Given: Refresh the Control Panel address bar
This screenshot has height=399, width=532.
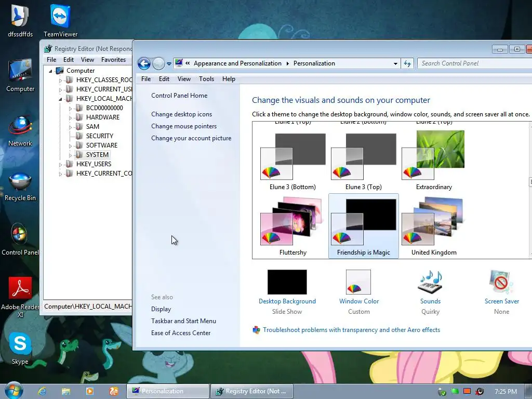Looking at the screenshot, I should coord(407,63).
